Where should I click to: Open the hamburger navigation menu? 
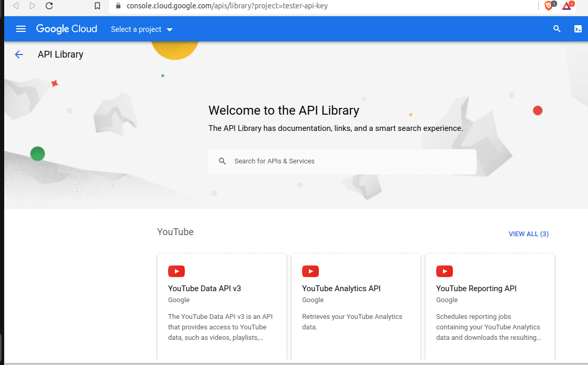[21, 29]
